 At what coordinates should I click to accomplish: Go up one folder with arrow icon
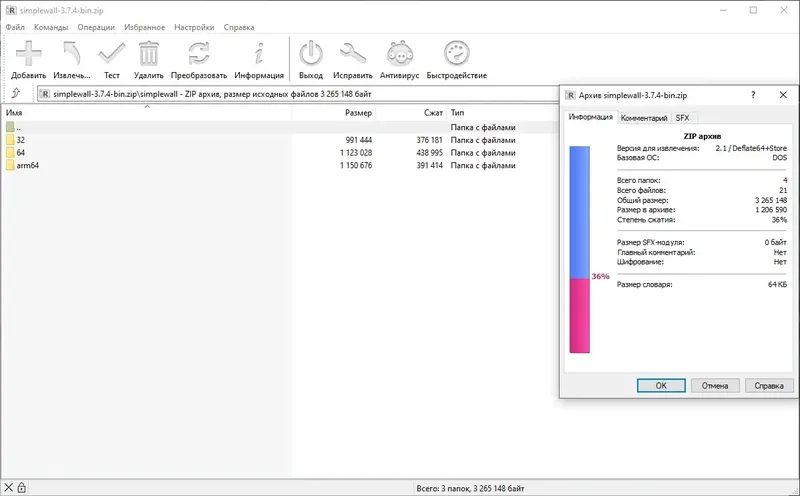click(16, 93)
